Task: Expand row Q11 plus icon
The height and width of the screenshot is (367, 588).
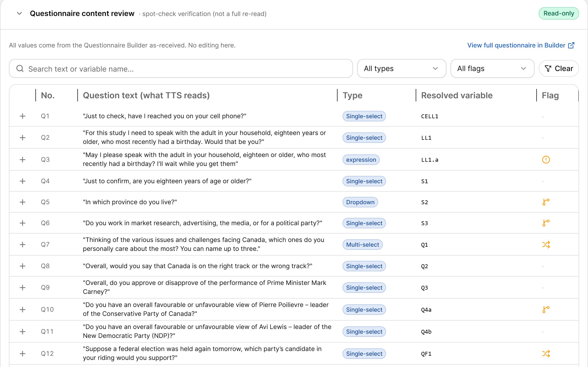Action: point(23,332)
